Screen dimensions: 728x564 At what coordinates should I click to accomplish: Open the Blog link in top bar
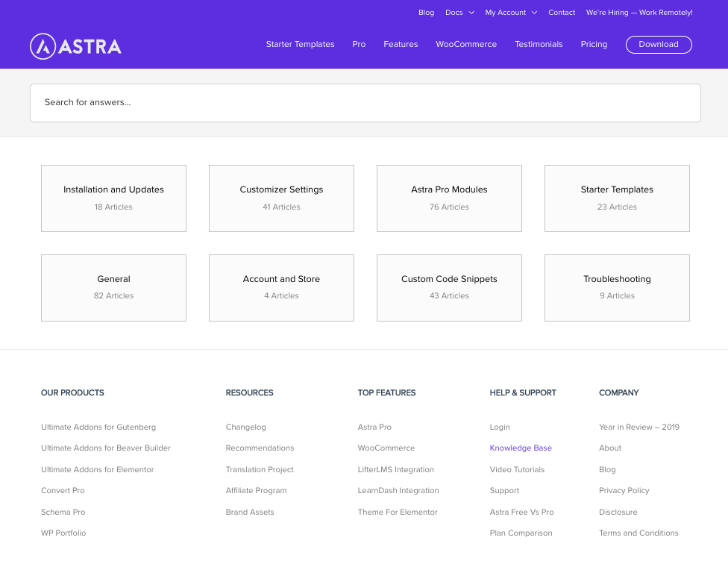[426, 13]
